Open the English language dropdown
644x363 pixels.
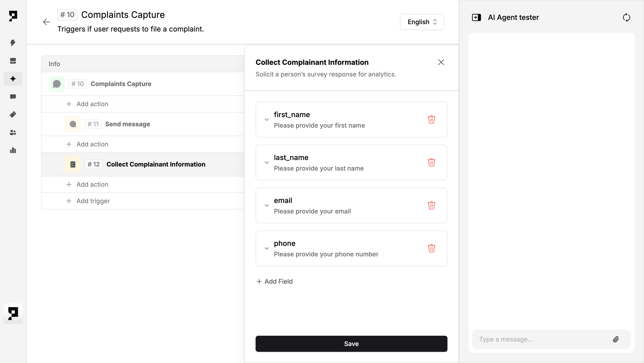422,22
